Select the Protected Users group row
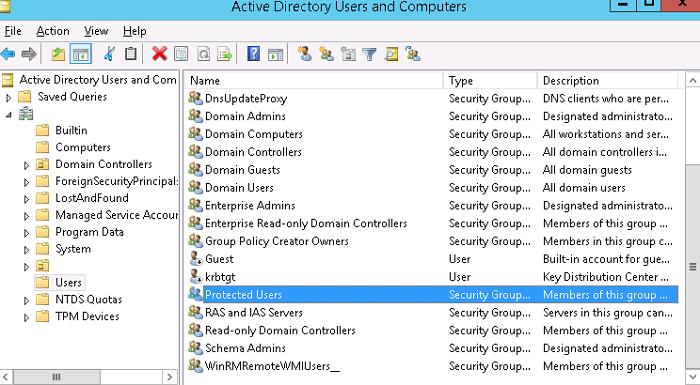 click(433, 294)
